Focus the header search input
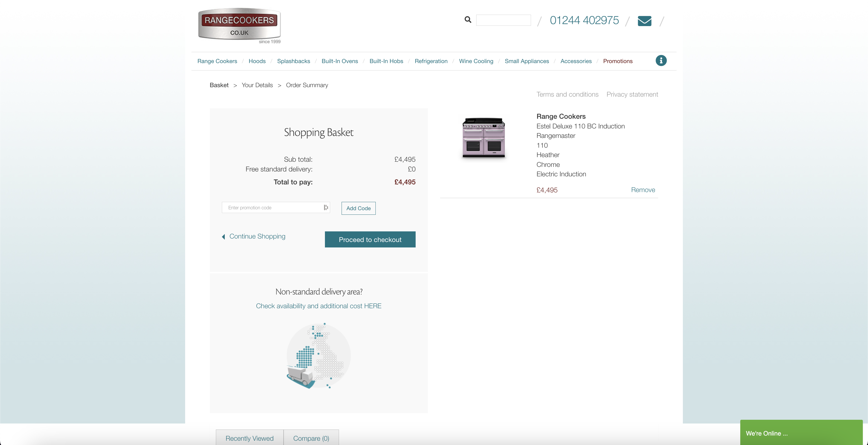The image size is (868, 445). [503, 20]
